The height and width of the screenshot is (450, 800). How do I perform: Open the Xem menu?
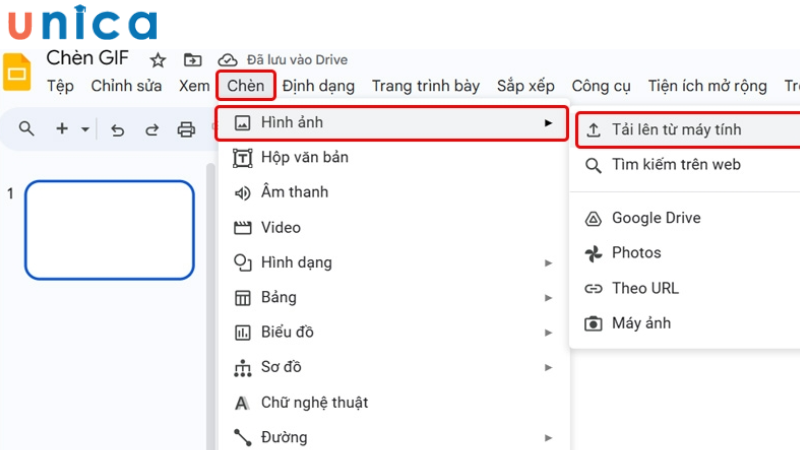click(194, 86)
